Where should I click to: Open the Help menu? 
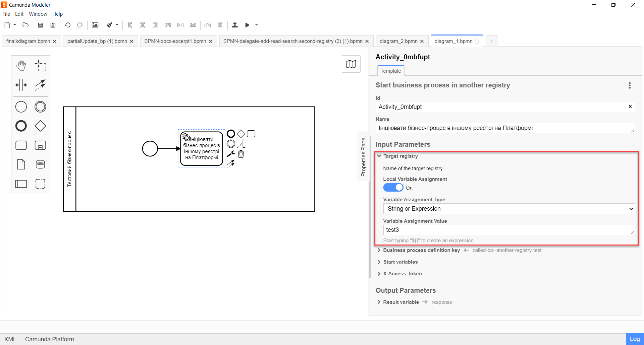point(57,14)
